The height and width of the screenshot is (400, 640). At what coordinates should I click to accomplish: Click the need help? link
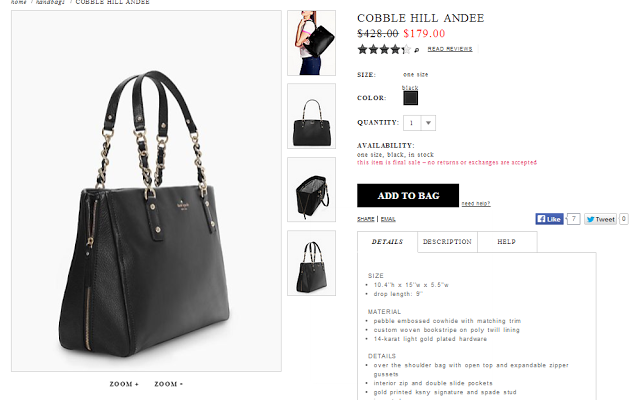(476, 203)
